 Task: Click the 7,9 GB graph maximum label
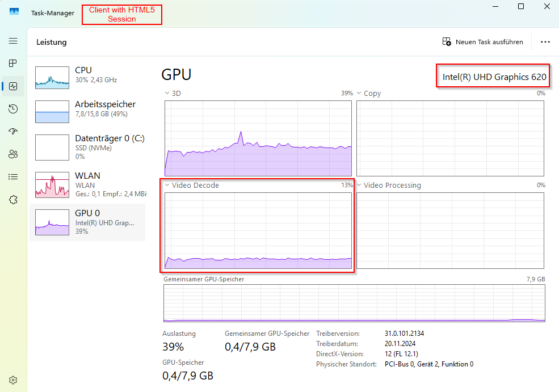[536, 279]
